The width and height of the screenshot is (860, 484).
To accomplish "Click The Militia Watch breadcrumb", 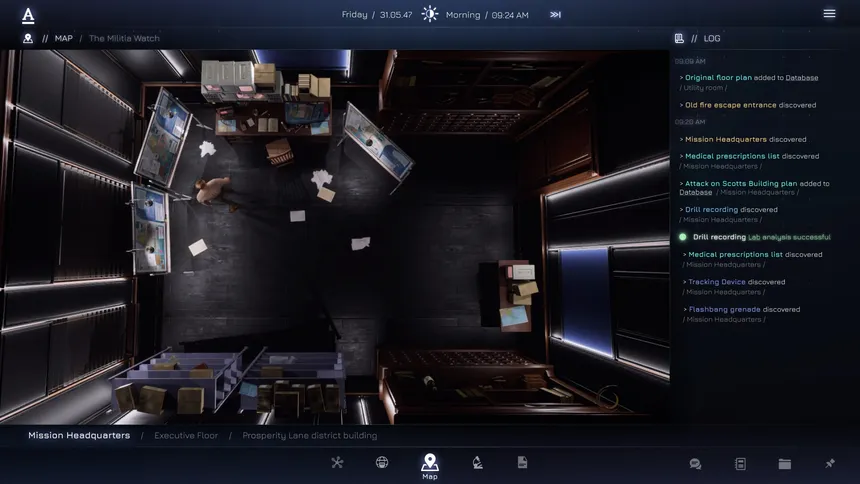I will pos(125,38).
